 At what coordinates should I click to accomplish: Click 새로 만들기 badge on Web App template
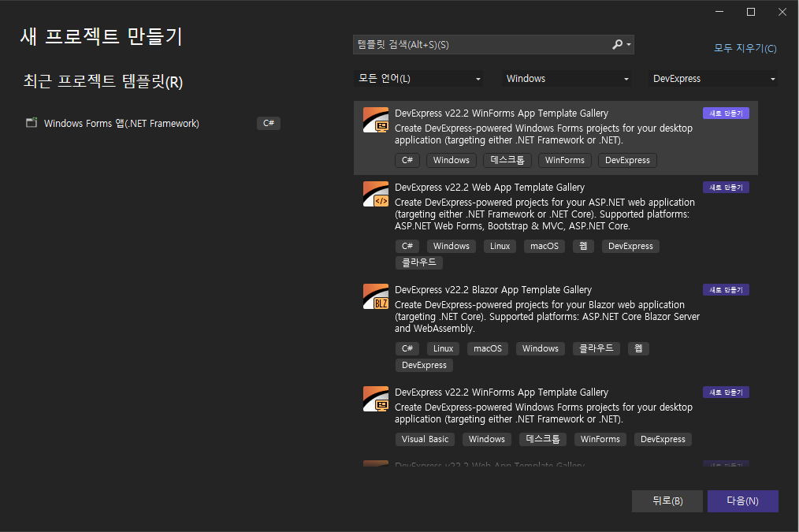(x=726, y=187)
